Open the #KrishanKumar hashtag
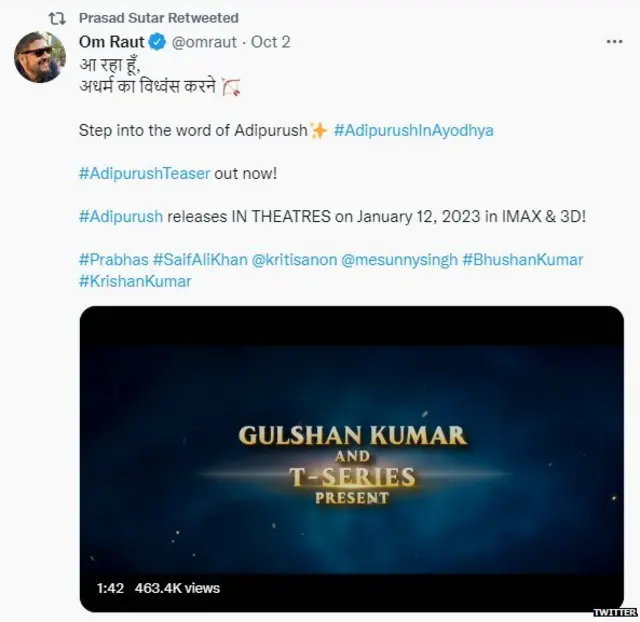The width and height of the screenshot is (640, 622). tap(134, 281)
